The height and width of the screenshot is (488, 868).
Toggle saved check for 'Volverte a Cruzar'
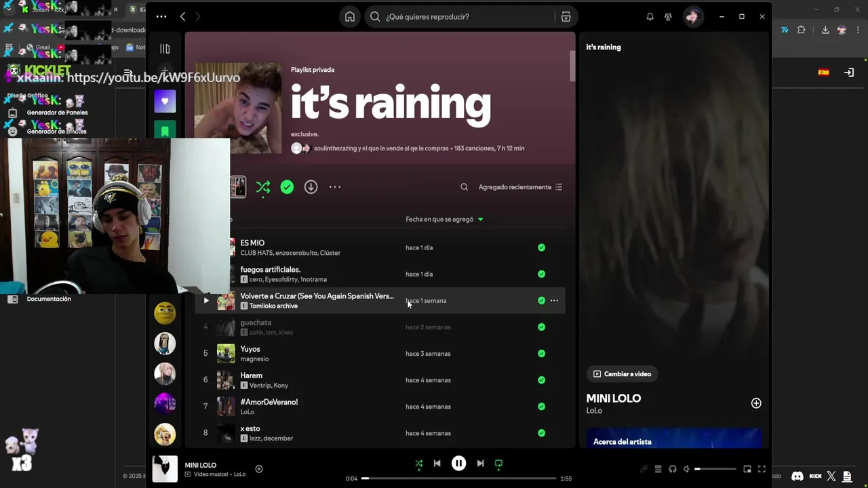click(541, 300)
